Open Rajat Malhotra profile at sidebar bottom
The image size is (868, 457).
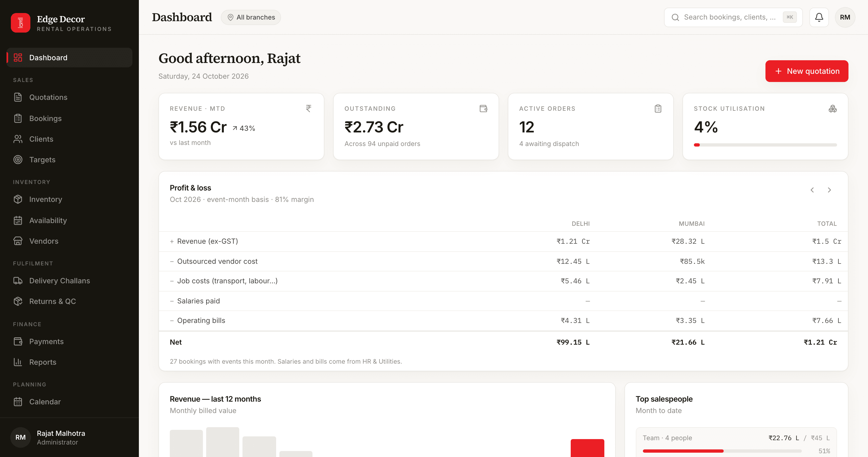69,437
